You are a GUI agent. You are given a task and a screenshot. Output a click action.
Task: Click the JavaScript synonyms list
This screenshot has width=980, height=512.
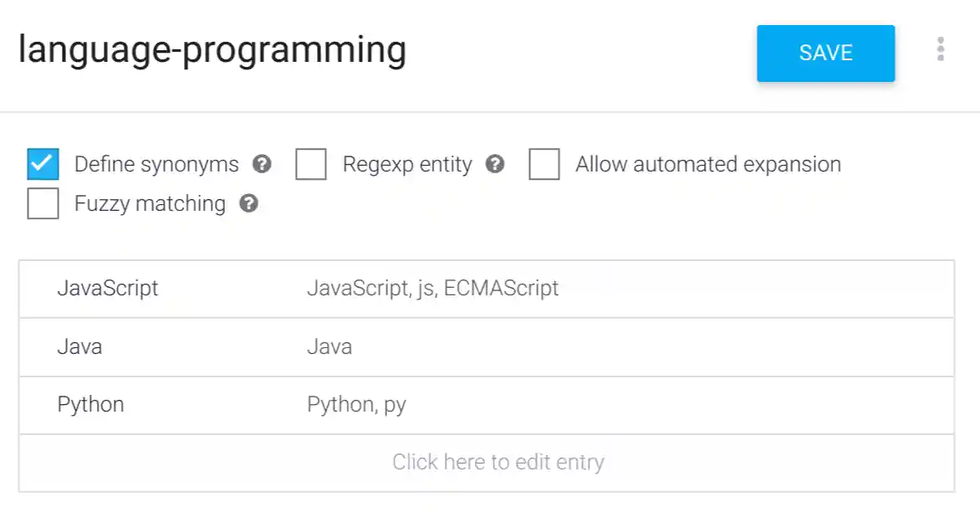pos(433,289)
